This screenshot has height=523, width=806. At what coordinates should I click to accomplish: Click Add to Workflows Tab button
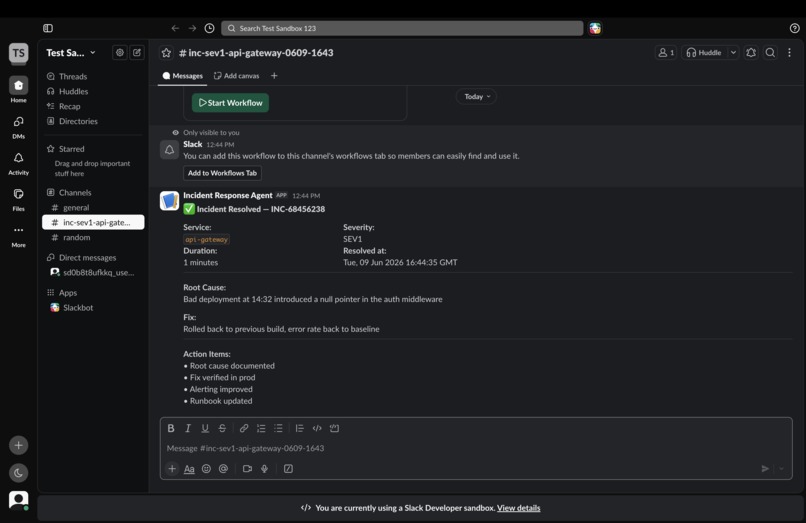[222, 173]
